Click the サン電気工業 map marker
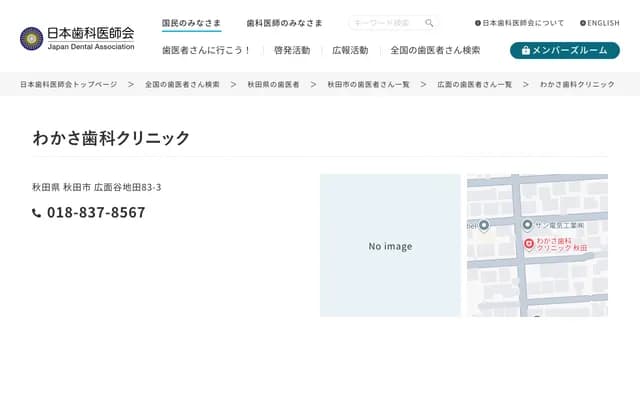640x400 pixels. tap(527, 225)
